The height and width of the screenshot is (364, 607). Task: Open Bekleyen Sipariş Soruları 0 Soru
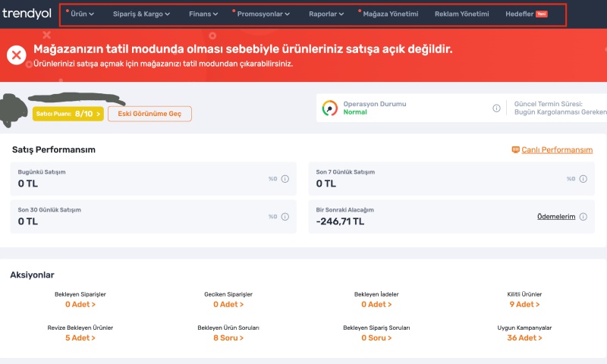tap(376, 337)
